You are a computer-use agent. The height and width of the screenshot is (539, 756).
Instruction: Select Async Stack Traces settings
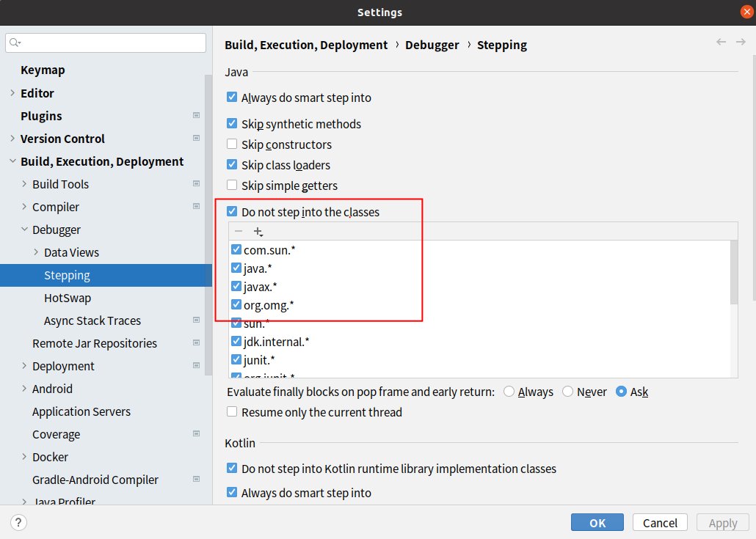click(92, 320)
